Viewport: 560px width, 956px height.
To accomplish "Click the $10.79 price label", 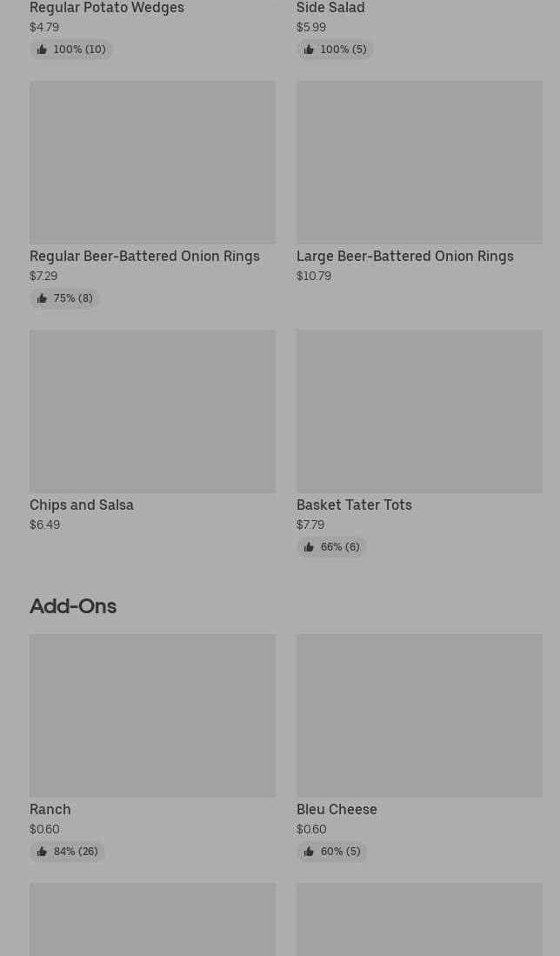I will (x=314, y=276).
